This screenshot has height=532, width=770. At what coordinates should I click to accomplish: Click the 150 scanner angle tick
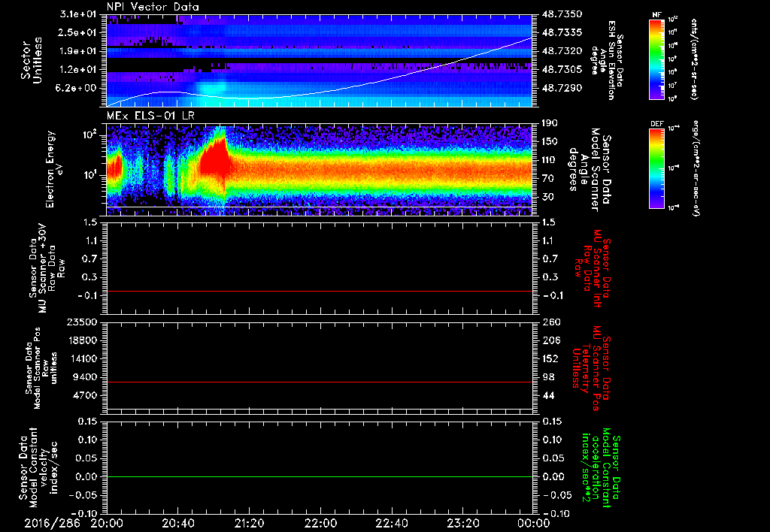click(550, 142)
